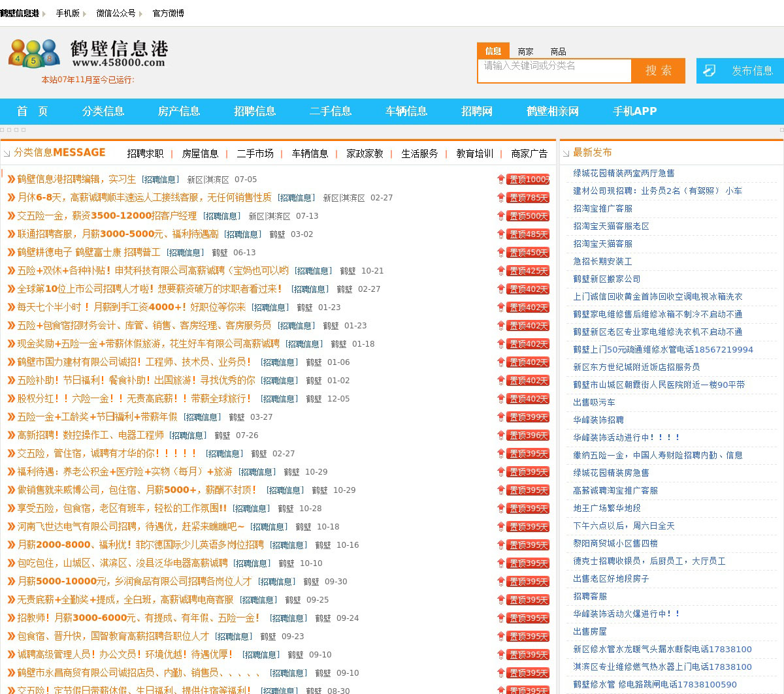784x694 pixels.
Task: Expand the 微信公众号 arrow in top bar
Action: pyautogui.click(x=140, y=14)
